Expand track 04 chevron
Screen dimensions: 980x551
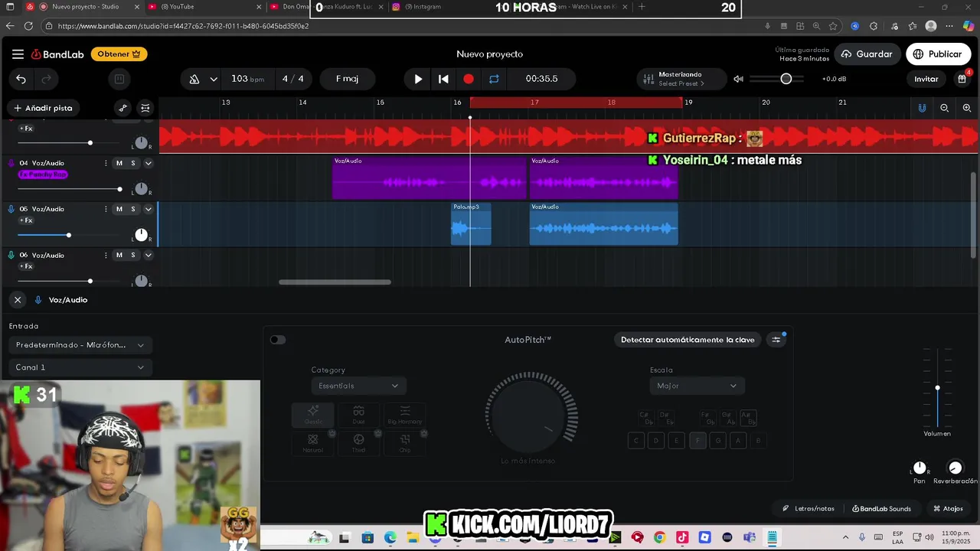[148, 163]
